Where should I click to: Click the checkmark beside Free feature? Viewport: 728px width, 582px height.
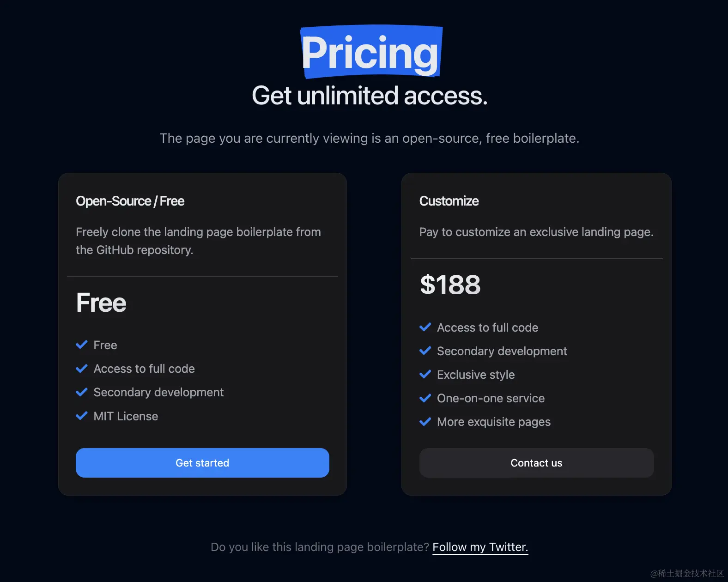[82, 345]
